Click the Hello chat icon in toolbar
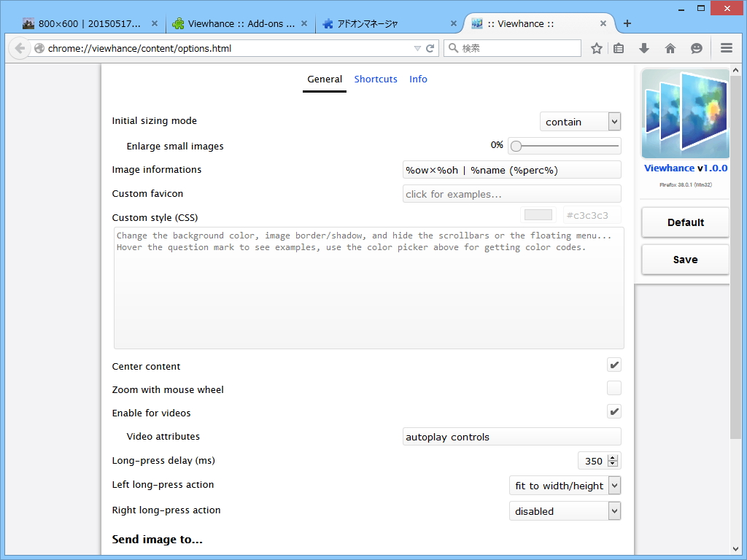 [696, 47]
